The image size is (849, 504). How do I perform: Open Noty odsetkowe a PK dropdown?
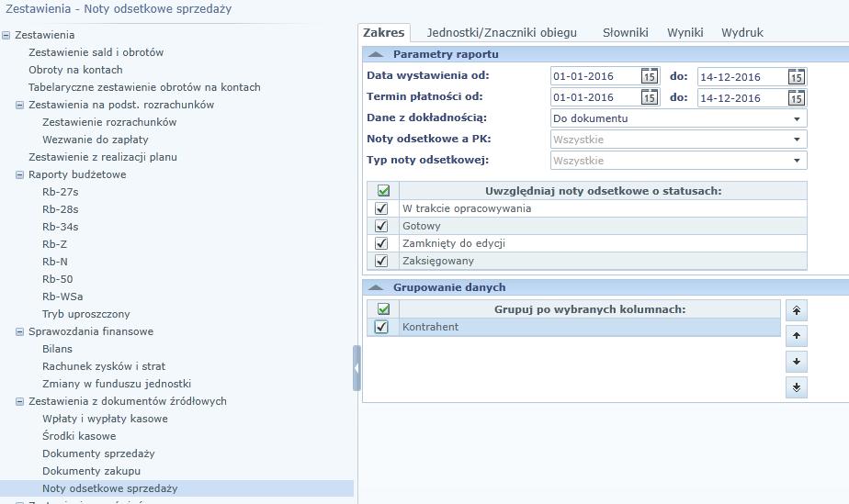click(797, 140)
